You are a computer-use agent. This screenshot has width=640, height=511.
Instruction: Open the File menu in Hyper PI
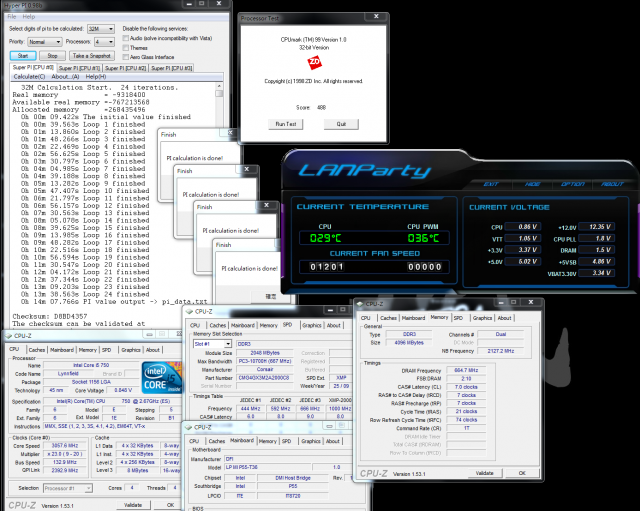point(12,17)
